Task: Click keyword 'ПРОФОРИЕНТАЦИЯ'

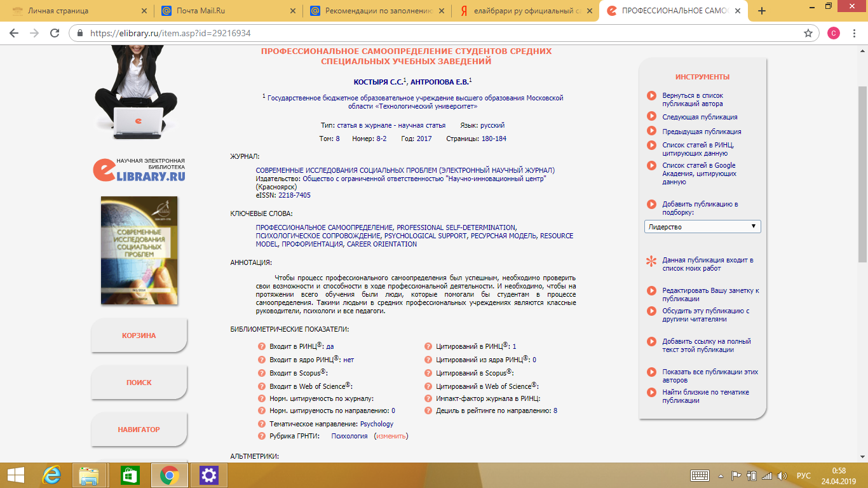Action: coord(311,244)
